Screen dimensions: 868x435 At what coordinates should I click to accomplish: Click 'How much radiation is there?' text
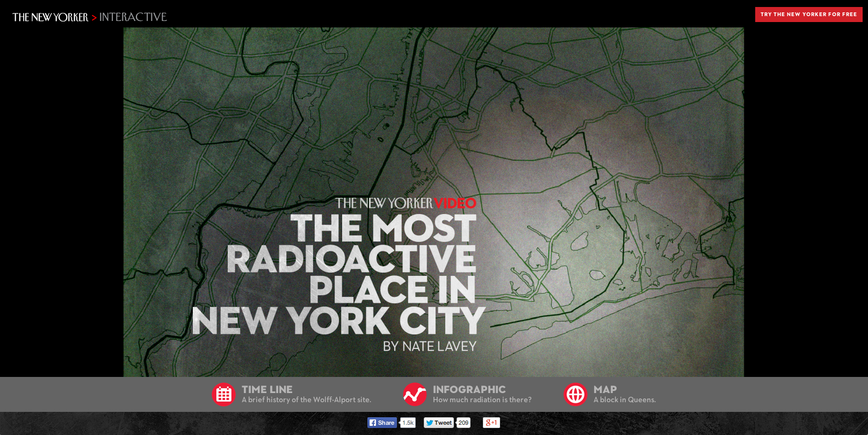(482, 400)
